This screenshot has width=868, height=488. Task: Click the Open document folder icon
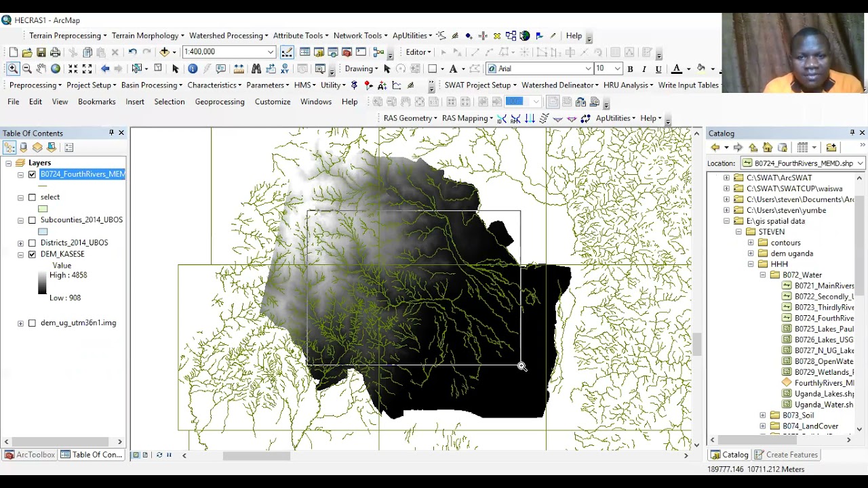click(27, 52)
